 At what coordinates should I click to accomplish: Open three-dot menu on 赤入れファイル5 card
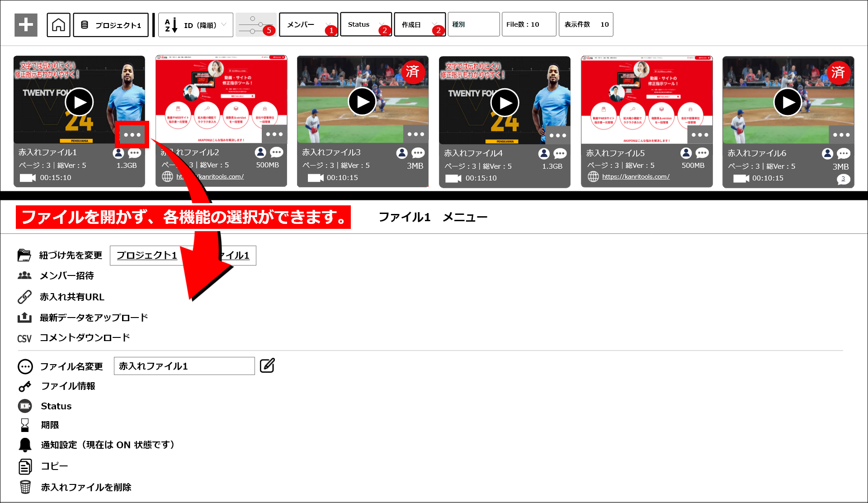click(700, 135)
